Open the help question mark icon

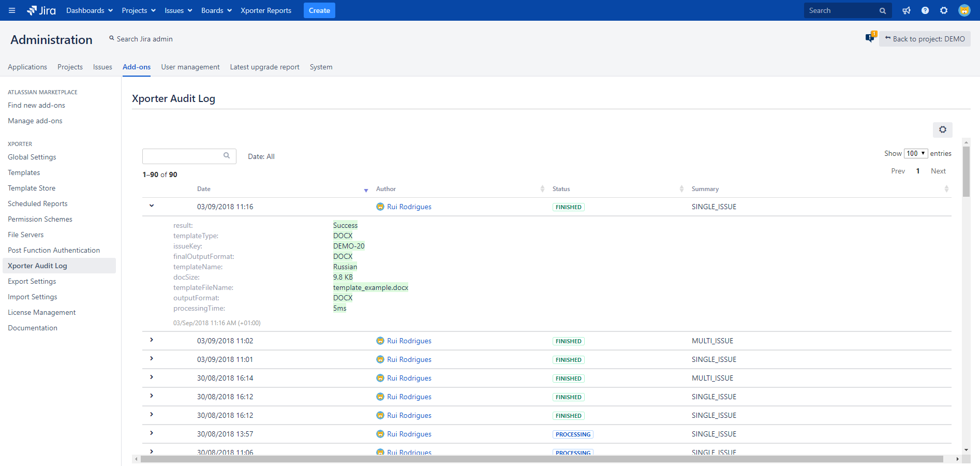click(925, 10)
